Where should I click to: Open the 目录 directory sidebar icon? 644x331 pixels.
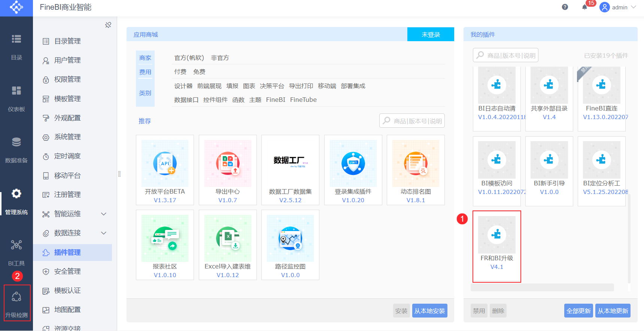tap(16, 39)
